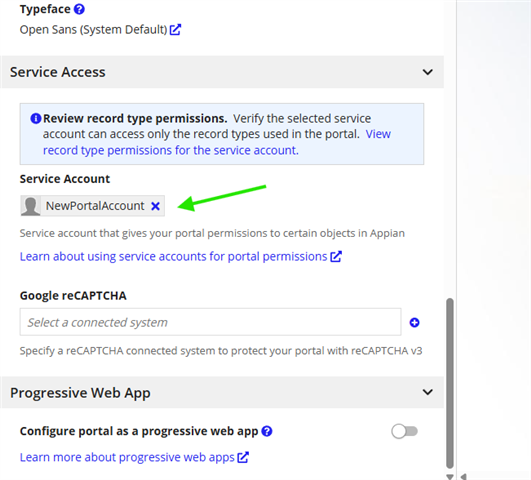Add a new reCAPTCHA connected system (plus icon)
This screenshot has width=531, height=480.
pos(415,322)
